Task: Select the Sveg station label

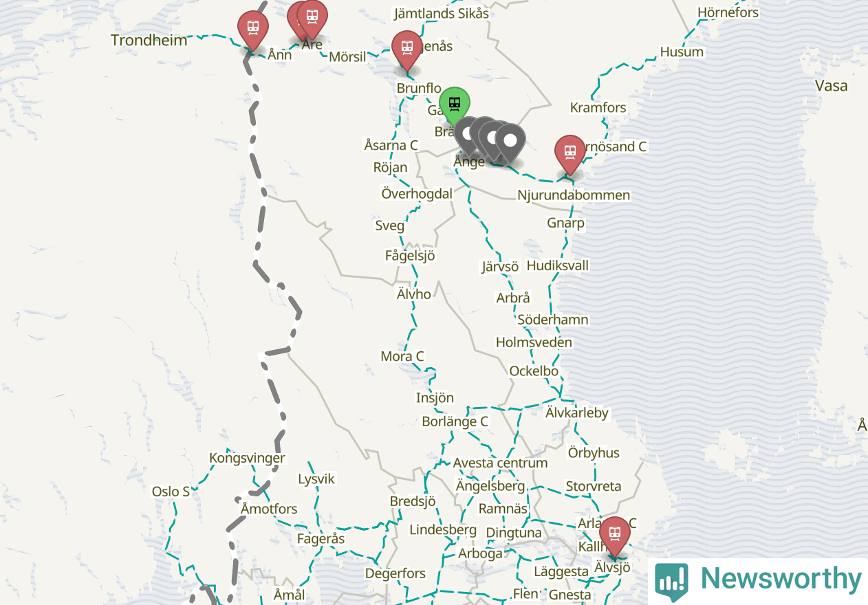Action: (x=390, y=225)
